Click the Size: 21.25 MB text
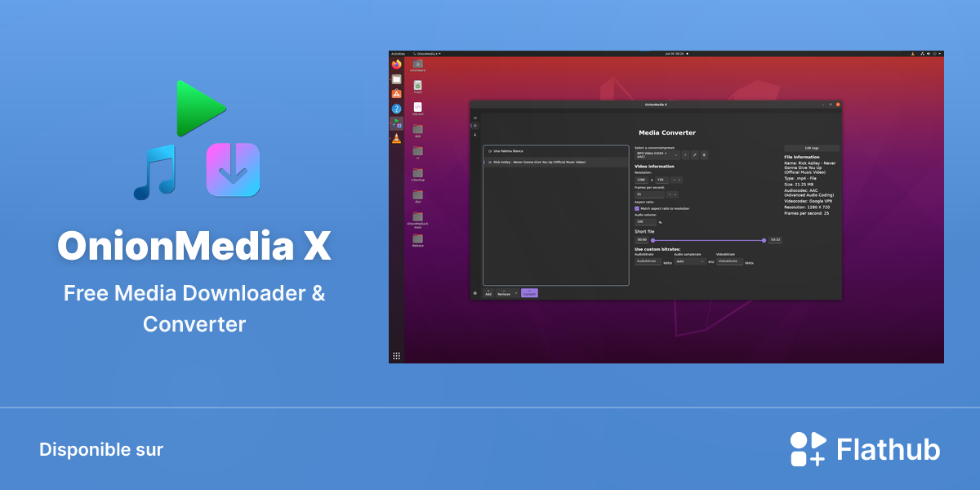Viewport: 980px width, 490px height. (x=799, y=185)
